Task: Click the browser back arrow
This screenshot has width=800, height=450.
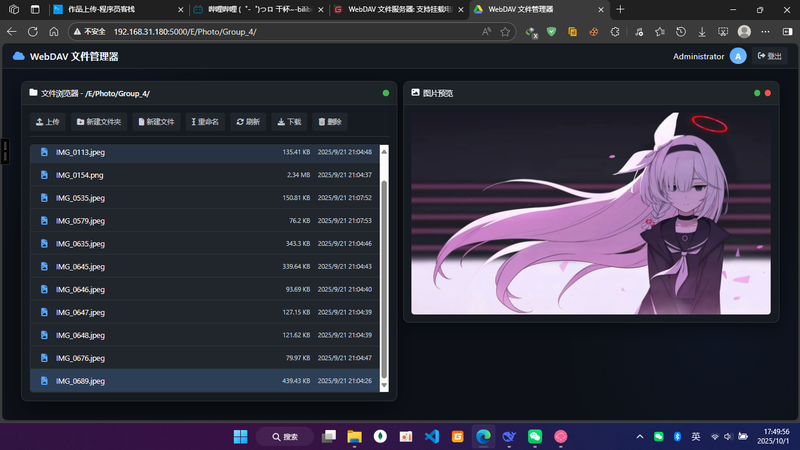Action: 12,32
